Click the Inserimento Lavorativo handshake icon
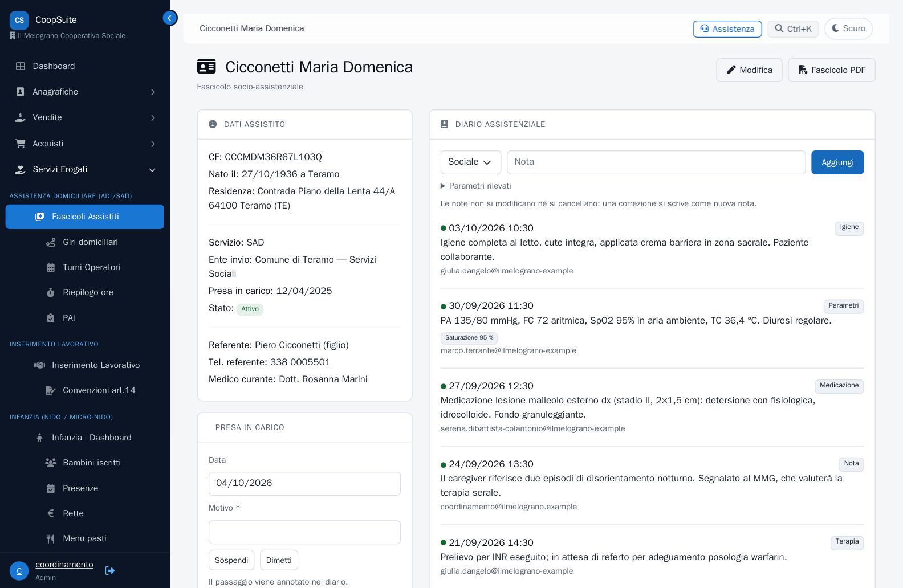The image size is (903, 588). point(39,365)
